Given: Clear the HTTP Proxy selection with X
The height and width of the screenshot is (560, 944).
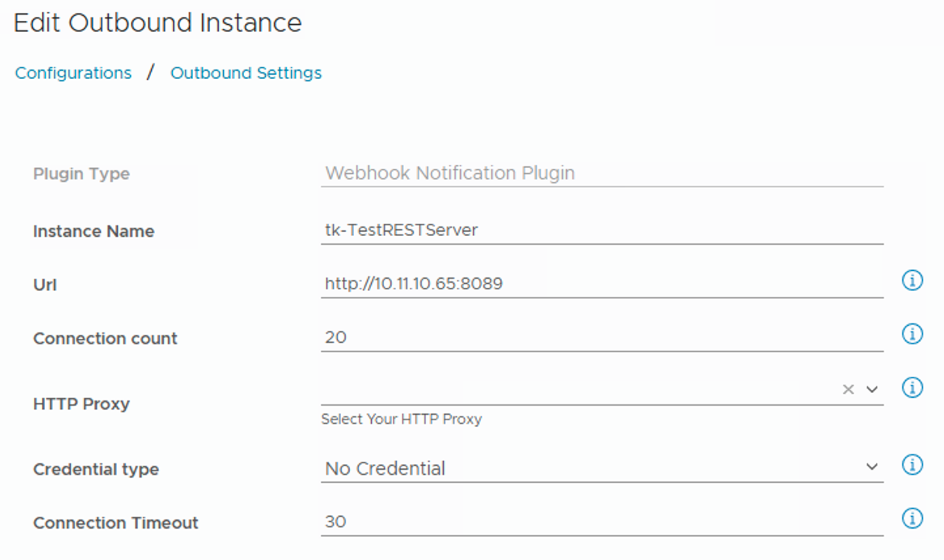Looking at the screenshot, I should 848,389.
